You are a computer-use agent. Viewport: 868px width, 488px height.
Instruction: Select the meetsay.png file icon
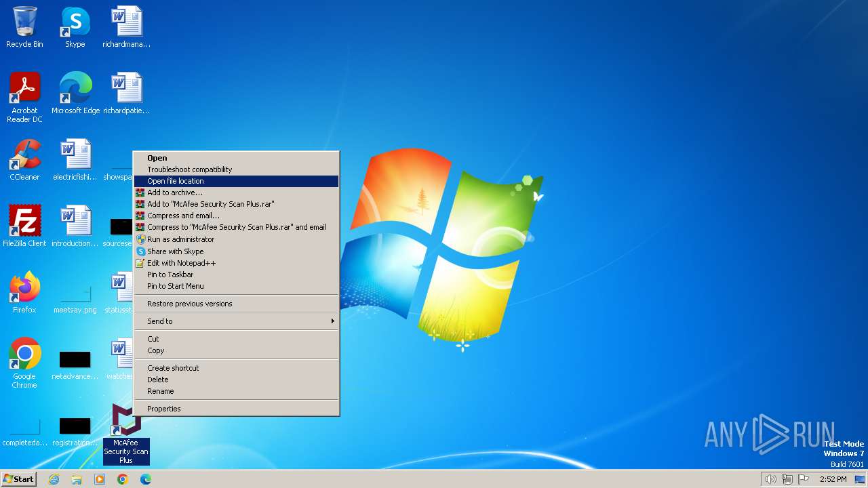click(75, 298)
